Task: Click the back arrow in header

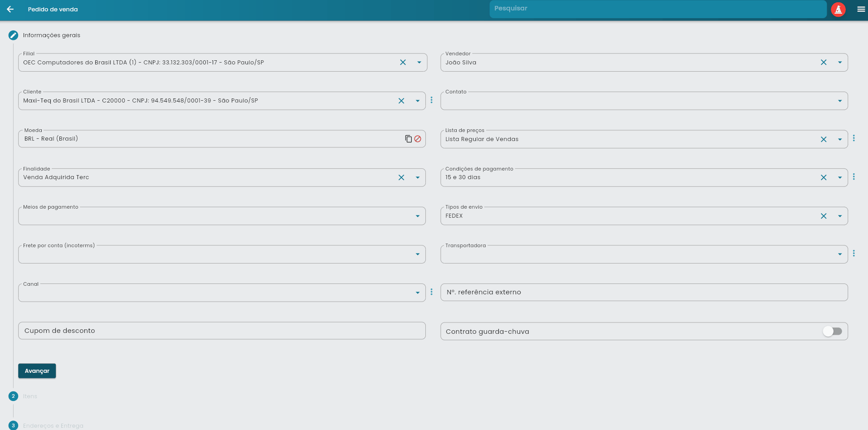Action: 10,9
